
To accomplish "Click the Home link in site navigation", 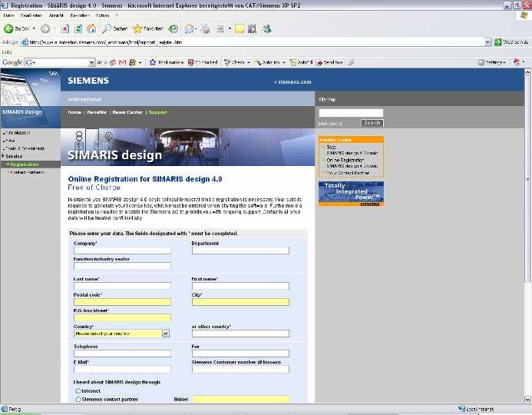I will (74, 112).
